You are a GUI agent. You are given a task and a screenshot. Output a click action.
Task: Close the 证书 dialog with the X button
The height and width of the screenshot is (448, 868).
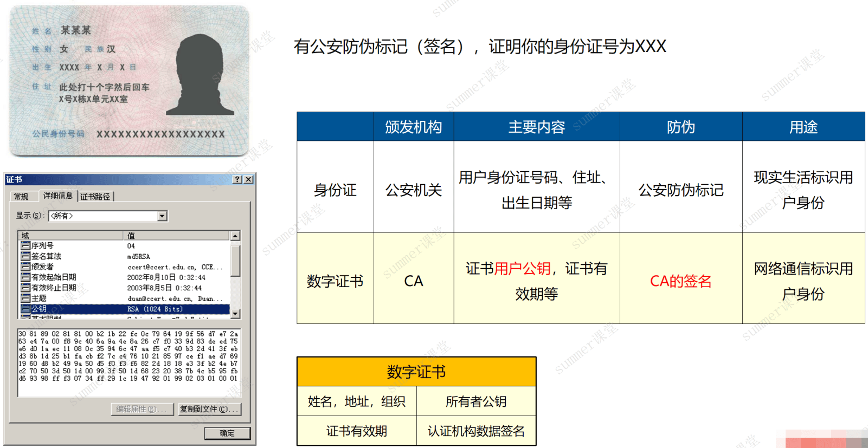[248, 179]
